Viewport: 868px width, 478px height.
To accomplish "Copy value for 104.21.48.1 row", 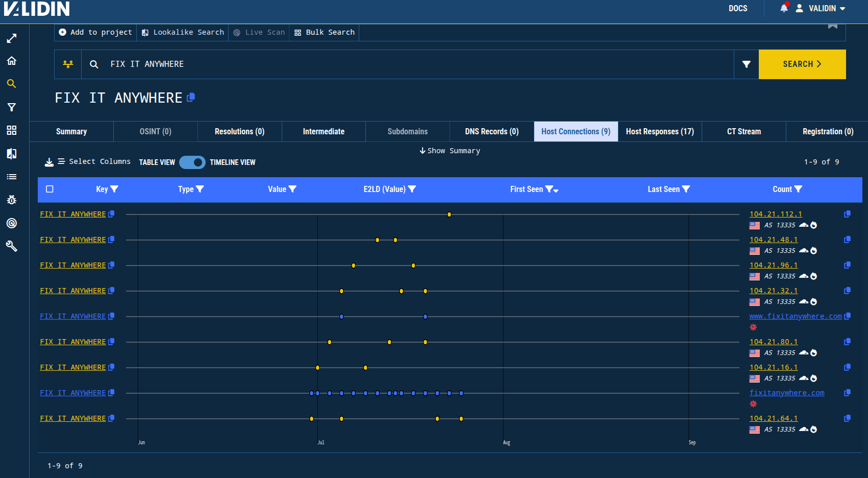I will (847, 240).
